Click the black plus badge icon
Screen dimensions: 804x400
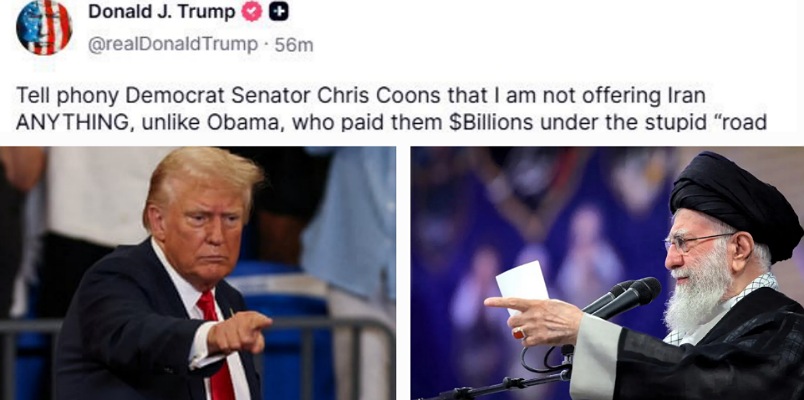279,12
